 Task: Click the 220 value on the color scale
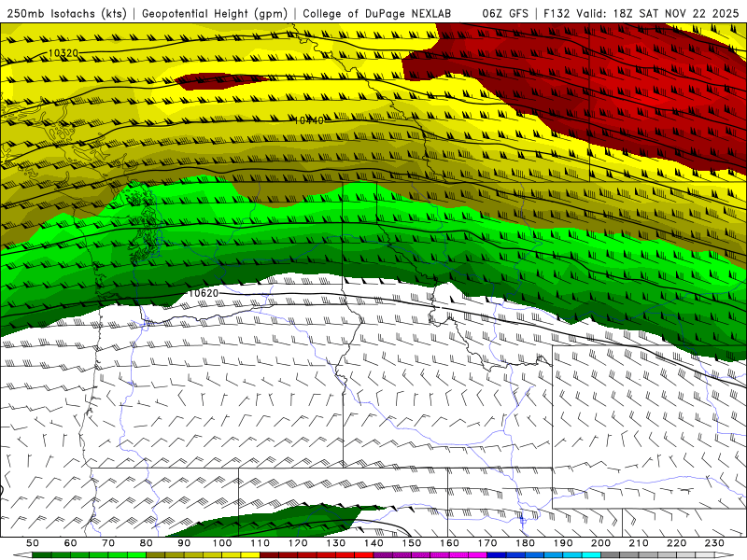coord(677,543)
